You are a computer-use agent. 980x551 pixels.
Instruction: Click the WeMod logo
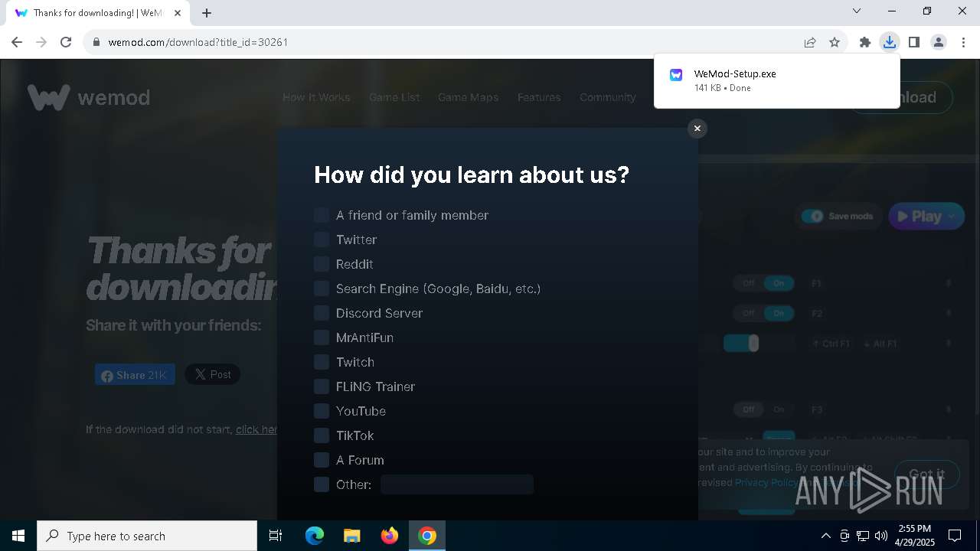[x=89, y=98]
